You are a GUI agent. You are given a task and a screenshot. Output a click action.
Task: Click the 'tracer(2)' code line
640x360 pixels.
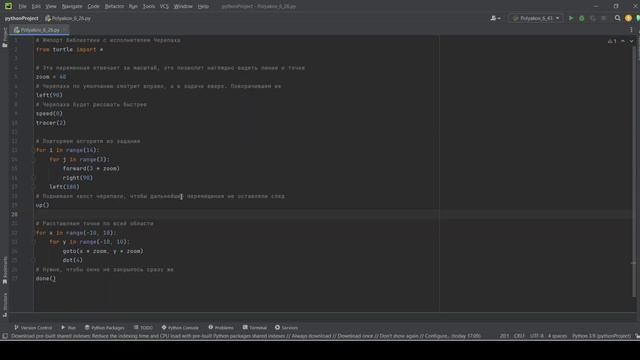click(51, 123)
